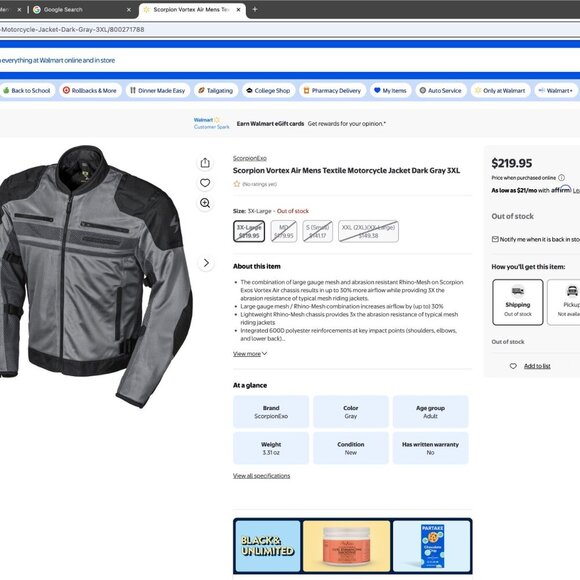Open My Items chip
Screen dimensions: 580x580
pyautogui.click(x=391, y=90)
